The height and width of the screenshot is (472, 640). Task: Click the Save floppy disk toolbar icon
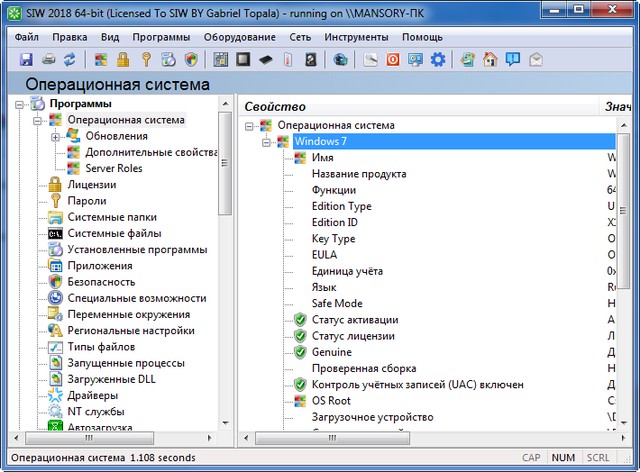[x=26, y=60]
